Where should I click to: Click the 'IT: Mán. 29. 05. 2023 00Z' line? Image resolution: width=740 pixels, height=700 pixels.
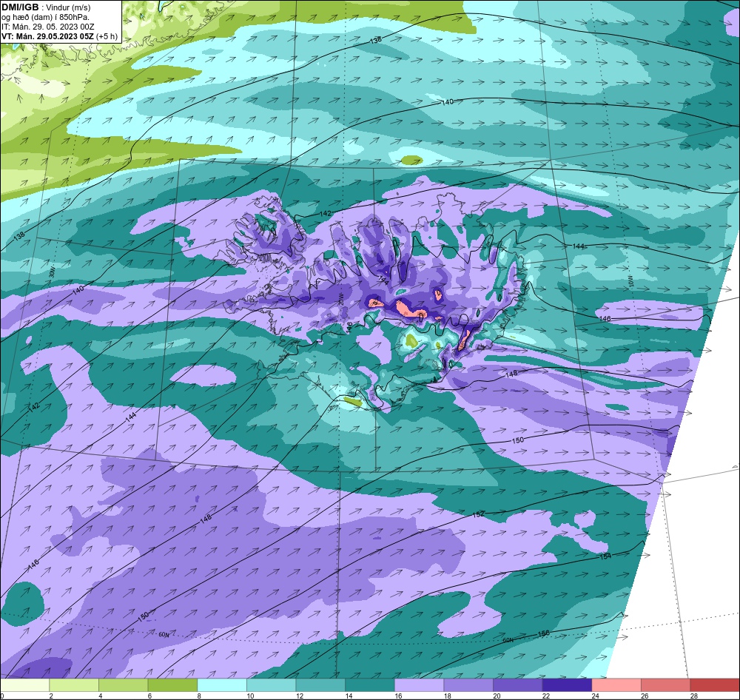tap(49, 27)
